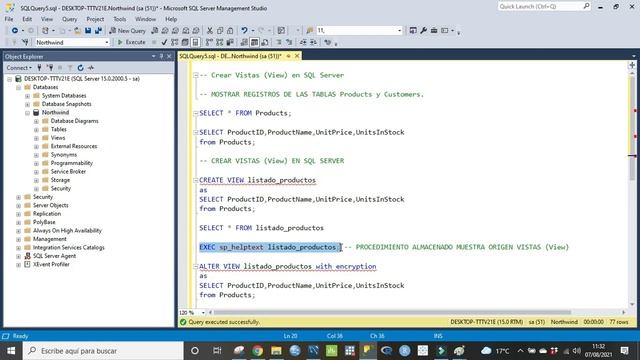Open the 120 % zoom dropdown
This screenshot has height=360, width=640.
pos(203,313)
